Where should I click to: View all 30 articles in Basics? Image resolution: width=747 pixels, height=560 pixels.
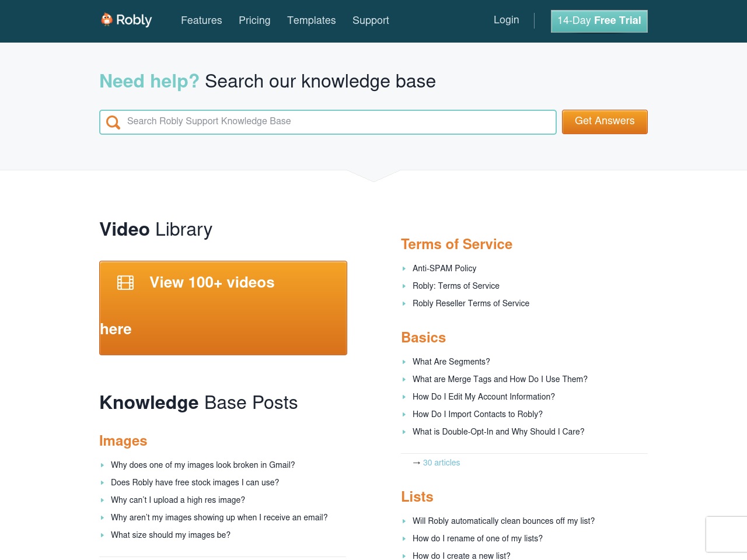point(441,463)
